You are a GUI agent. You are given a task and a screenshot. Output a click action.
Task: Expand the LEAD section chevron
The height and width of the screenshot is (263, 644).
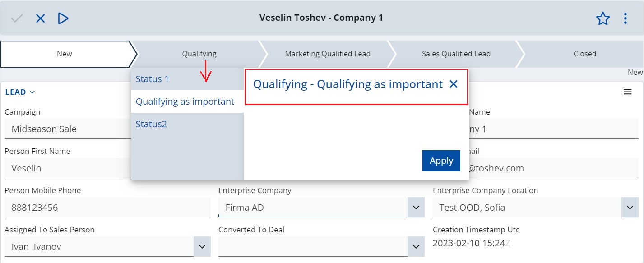tap(32, 92)
